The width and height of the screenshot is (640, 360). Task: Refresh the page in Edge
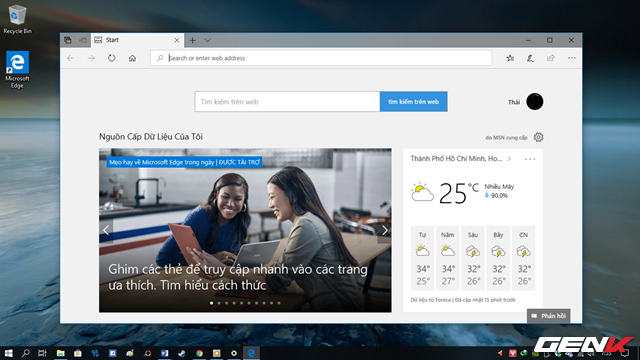(x=111, y=58)
